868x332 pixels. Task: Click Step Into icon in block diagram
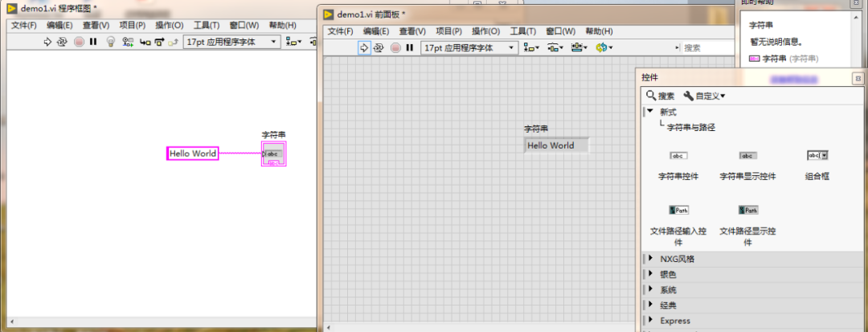point(145,42)
